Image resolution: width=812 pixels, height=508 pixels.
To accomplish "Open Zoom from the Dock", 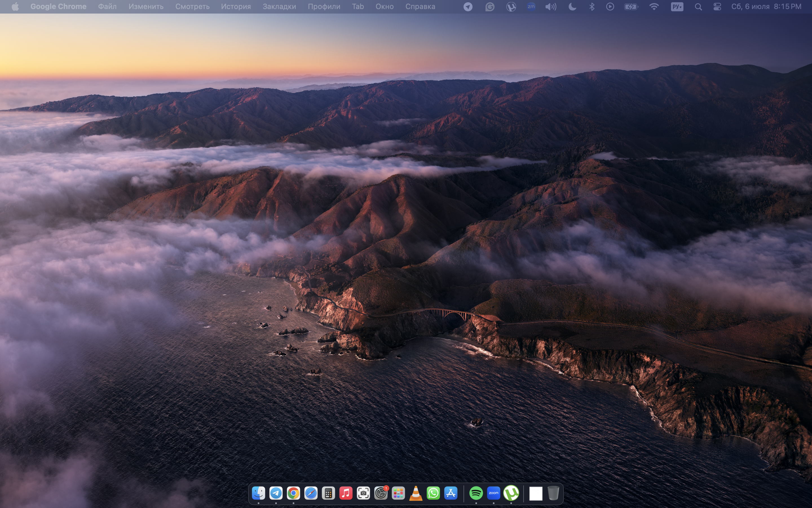I will click(493, 493).
